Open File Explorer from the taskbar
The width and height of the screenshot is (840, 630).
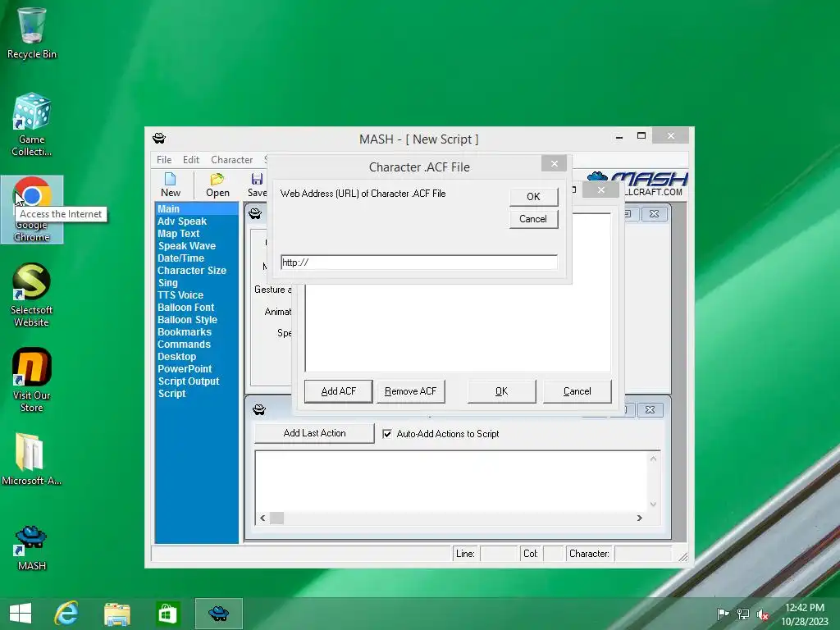point(116,614)
